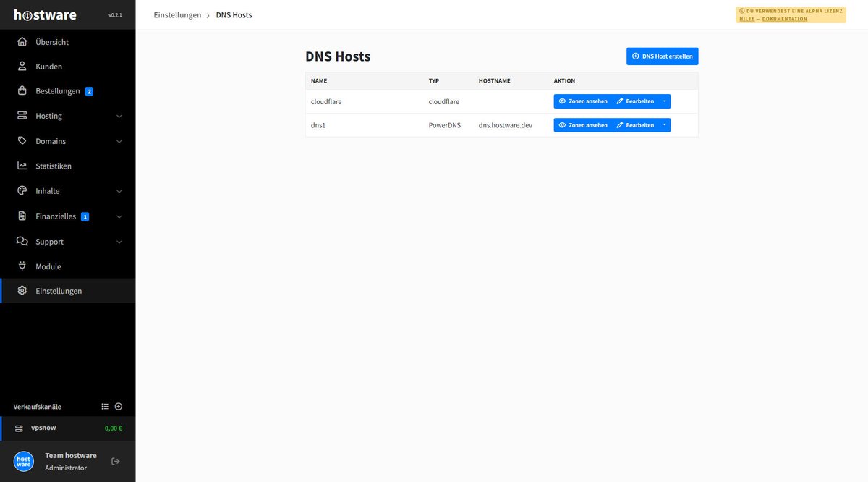Click the NAME column header
The image size is (868, 482).
pyautogui.click(x=319, y=81)
